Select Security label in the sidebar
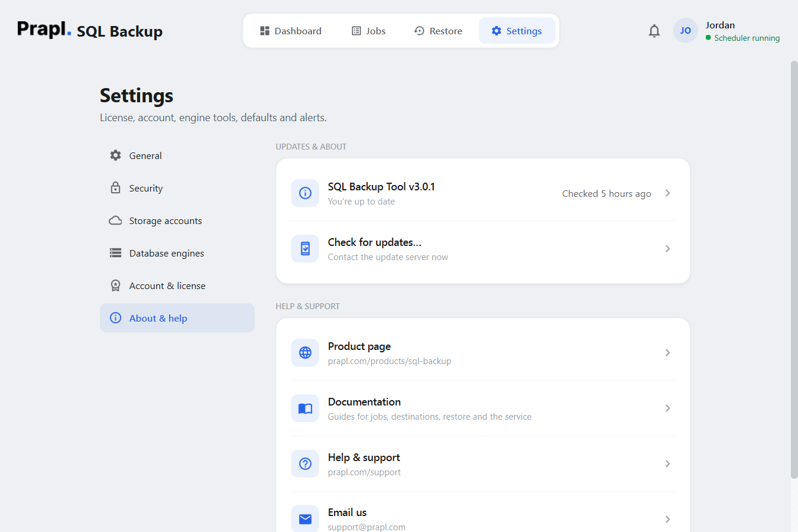The image size is (798, 532). pos(146,188)
